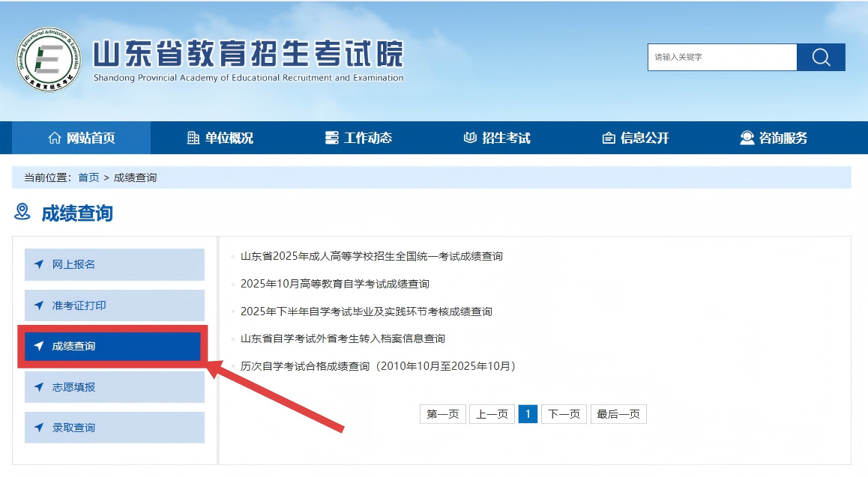Image resolution: width=868 pixels, height=477 pixels.
Task: Click the magnifying glass search icon
Action: click(x=821, y=58)
